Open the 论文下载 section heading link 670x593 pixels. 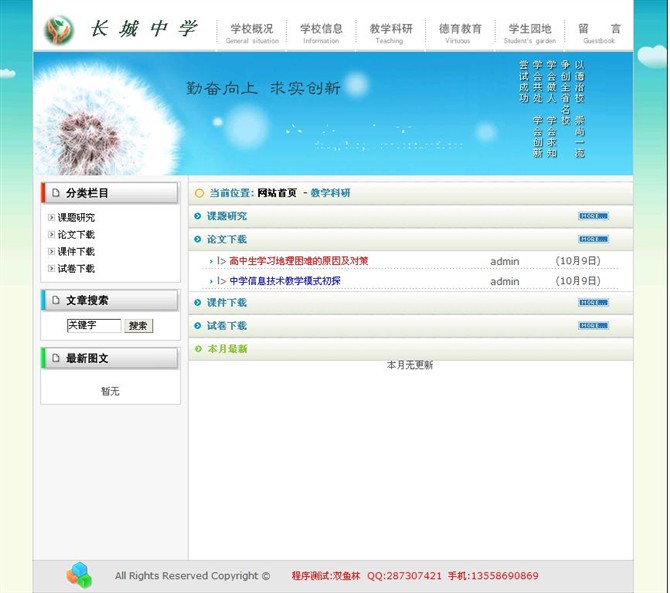(x=227, y=239)
